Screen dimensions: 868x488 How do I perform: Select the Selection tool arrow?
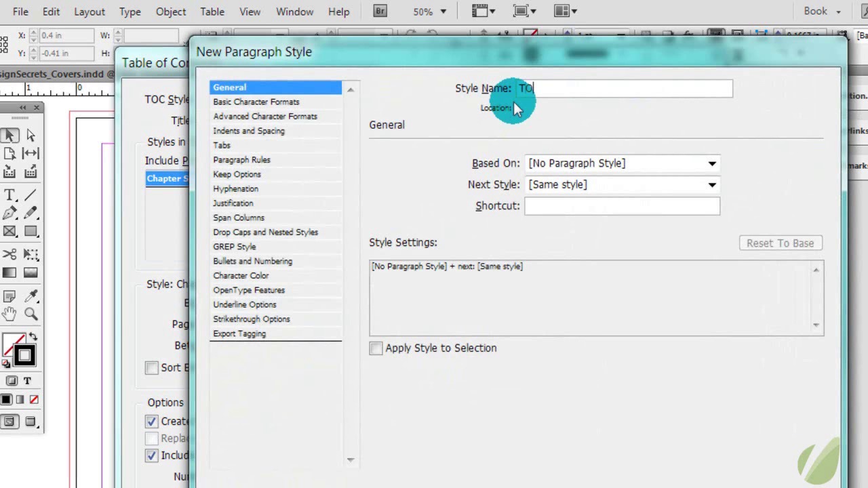point(10,136)
